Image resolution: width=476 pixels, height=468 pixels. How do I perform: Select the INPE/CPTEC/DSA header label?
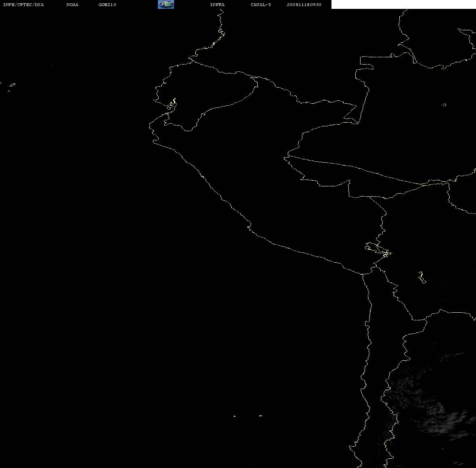tap(23, 4)
